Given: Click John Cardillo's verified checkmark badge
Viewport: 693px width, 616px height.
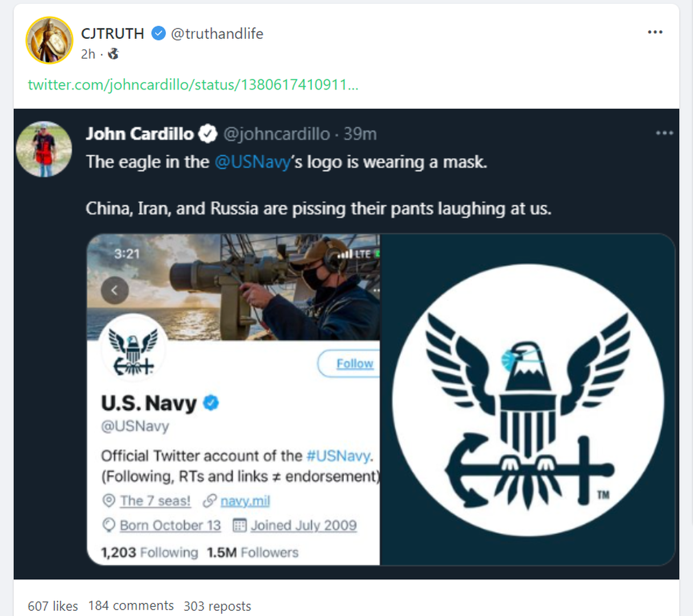Looking at the screenshot, I should tap(208, 134).
